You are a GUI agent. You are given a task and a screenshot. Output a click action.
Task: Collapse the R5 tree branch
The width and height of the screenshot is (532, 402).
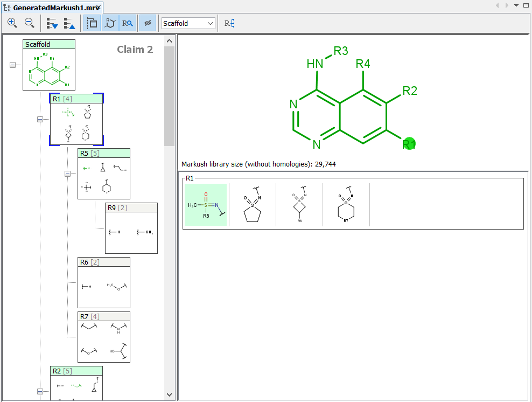point(67,174)
